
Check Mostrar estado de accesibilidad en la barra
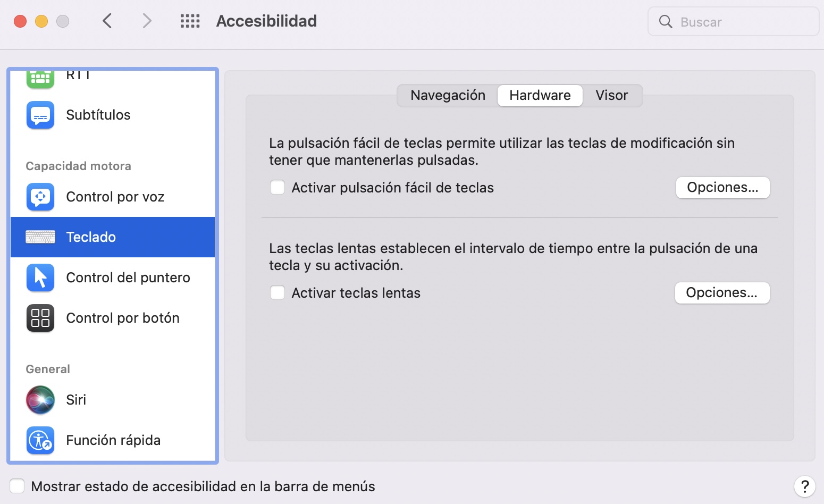point(17,485)
